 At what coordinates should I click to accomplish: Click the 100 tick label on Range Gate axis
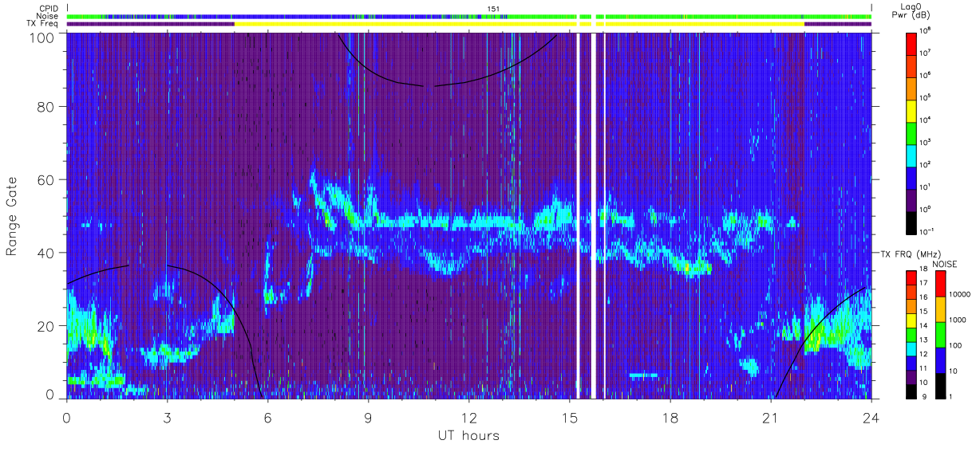point(41,37)
